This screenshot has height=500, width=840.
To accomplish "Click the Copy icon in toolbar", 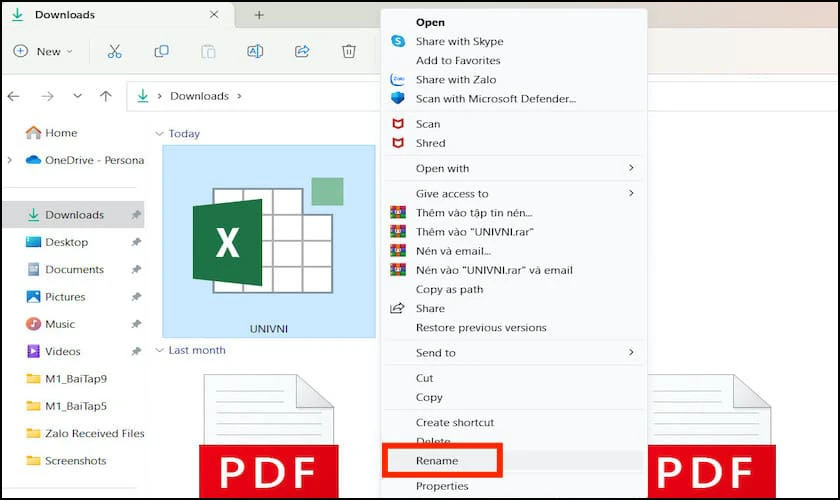I will [x=161, y=51].
